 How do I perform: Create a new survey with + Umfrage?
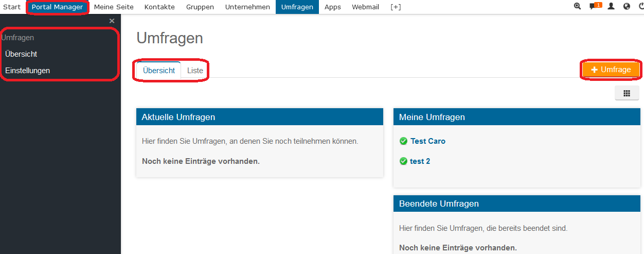611,70
